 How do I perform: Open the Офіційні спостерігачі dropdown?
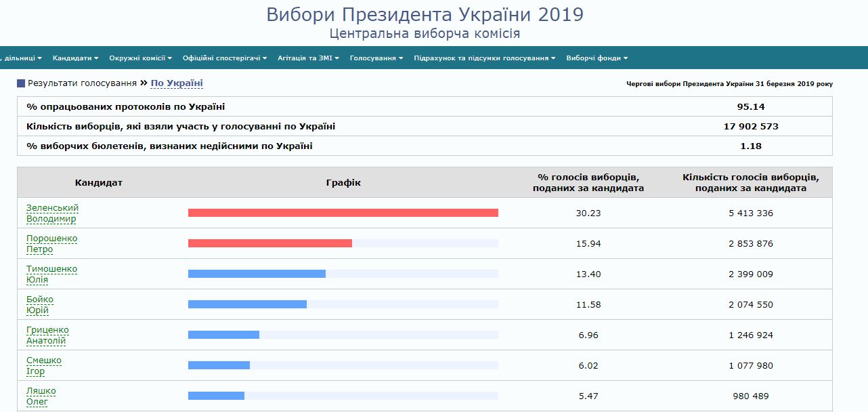coord(224,58)
